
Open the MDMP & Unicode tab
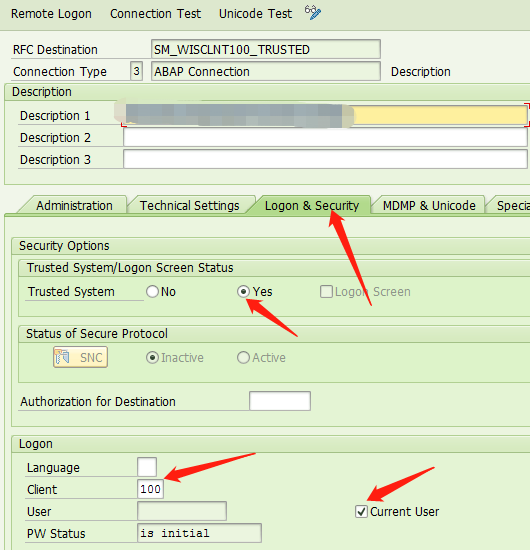click(429, 206)
